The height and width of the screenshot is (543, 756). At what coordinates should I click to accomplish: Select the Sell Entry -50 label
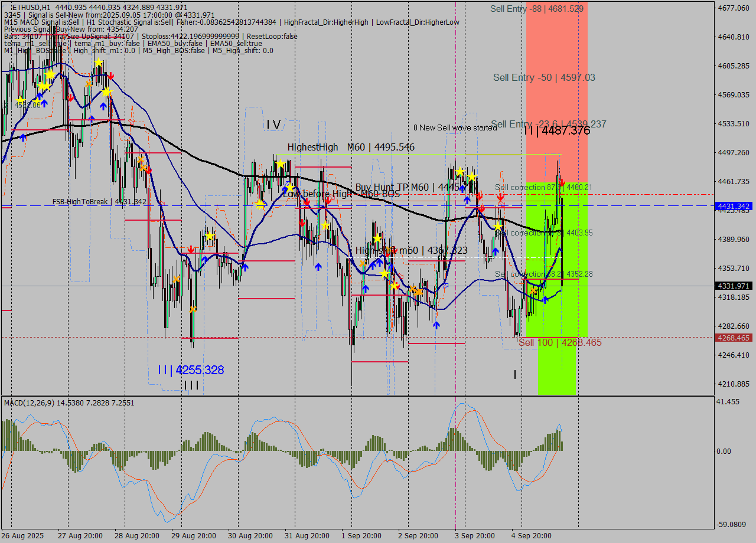(544, 77)
